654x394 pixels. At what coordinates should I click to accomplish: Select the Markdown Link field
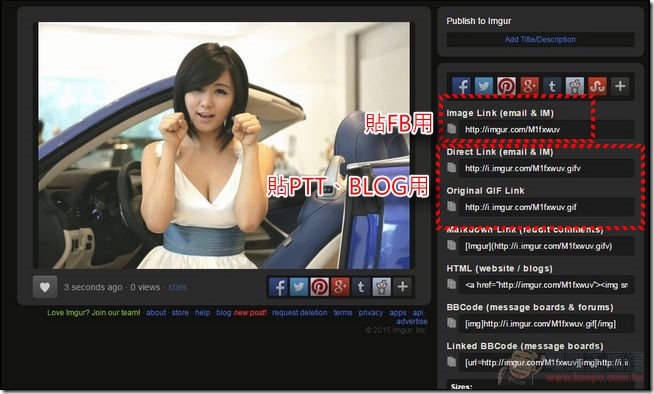pos(546,246)
